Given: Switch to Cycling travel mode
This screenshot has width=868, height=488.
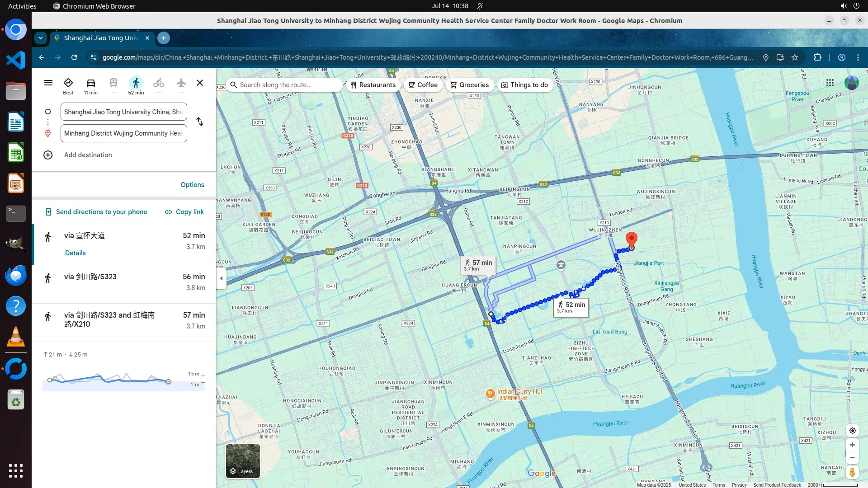Looking at the screenshot, I should (158, 85).
